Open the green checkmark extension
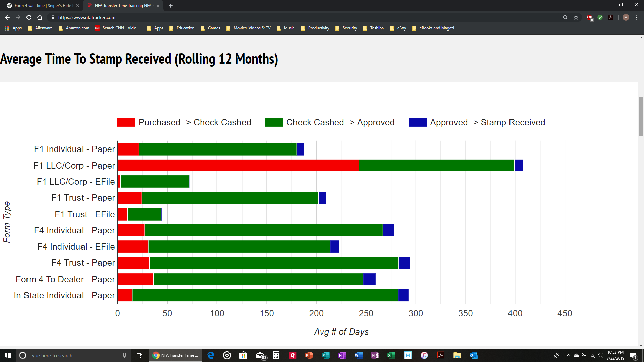Viewport: 644px width, 362px height. click(x=600, y=17)
